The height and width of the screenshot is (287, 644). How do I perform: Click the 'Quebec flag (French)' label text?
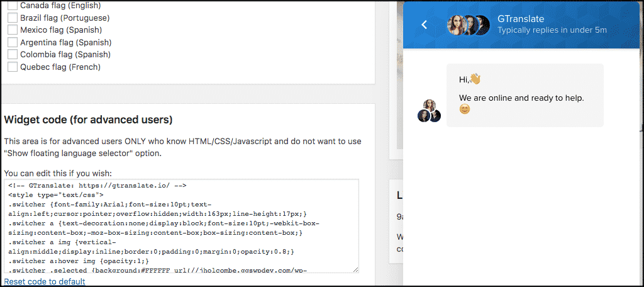[60, 67]
